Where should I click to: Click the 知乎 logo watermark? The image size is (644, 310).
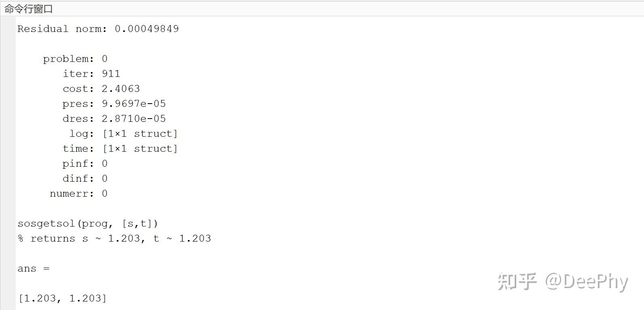(517, 281)
